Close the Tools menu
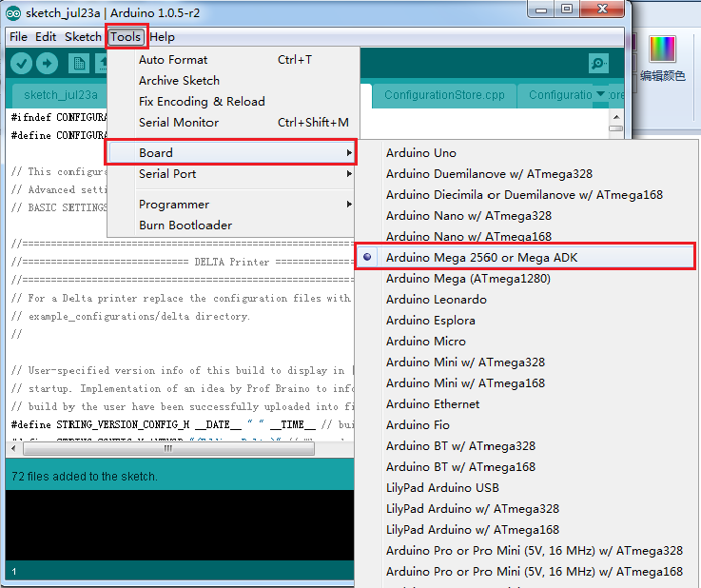The height and width of the screenshot is (588, 701). coord(126,37)
